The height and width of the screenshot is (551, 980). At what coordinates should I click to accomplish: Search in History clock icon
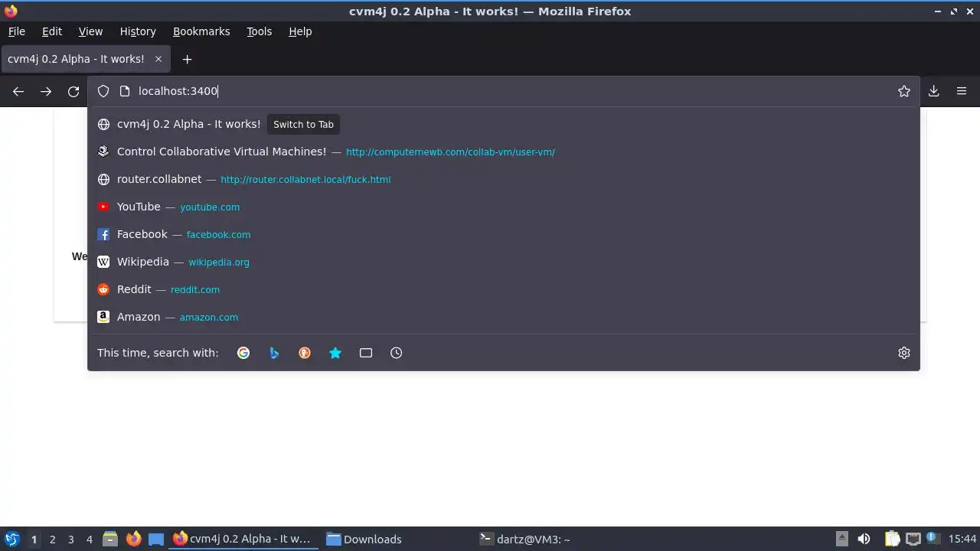pyautogui.click(x=397, y=353)
